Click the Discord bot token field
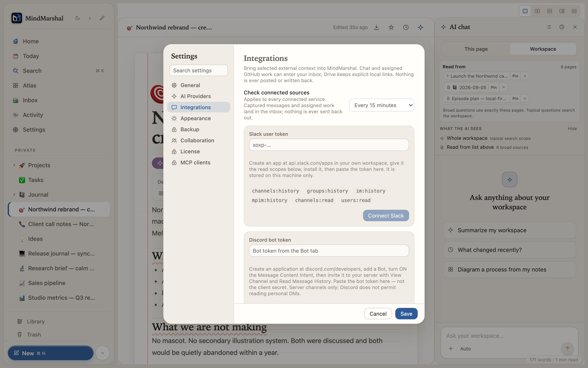588x368 pixels. click(329, 251)
